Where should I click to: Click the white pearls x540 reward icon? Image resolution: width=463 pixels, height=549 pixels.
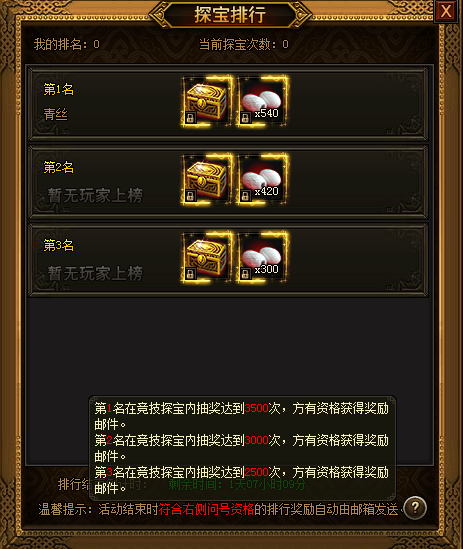[263, 102]
